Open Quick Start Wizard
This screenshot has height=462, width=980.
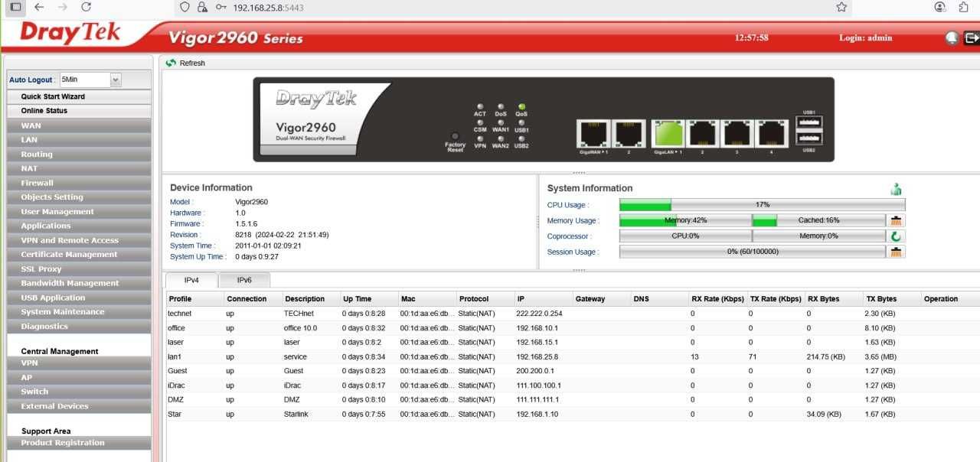click(79, 96)
